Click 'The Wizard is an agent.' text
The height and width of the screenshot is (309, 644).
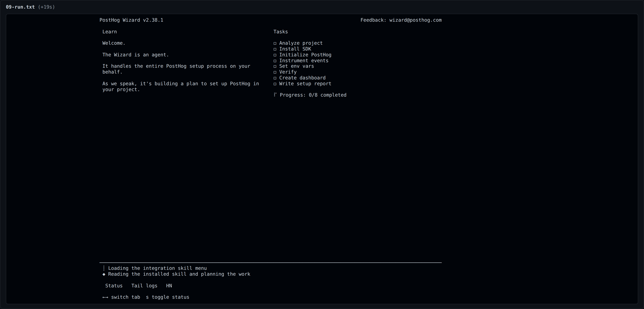pyautogui.click(x=136, y=55)
